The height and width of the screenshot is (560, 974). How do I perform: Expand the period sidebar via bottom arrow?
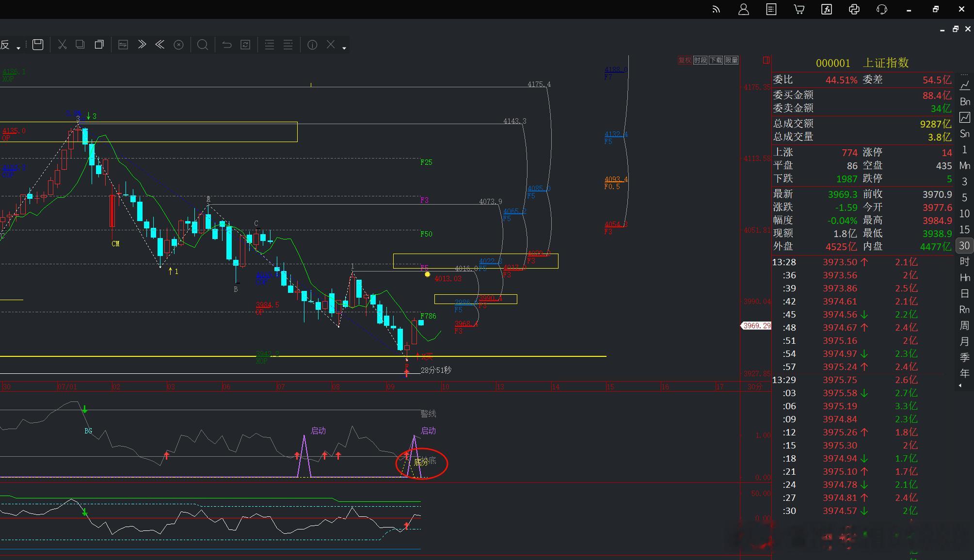click(961, 385)
